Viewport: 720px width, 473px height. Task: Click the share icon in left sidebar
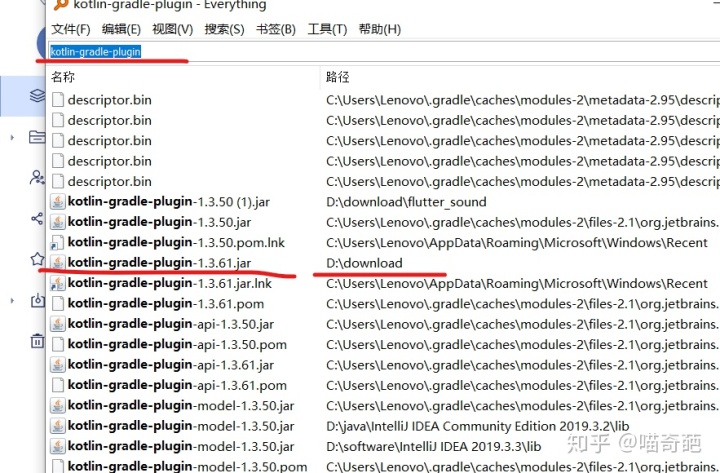[x=37, y=219]
